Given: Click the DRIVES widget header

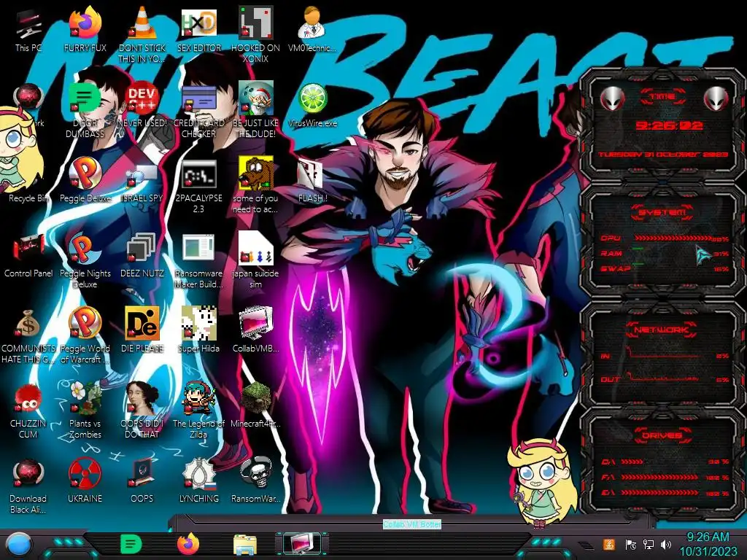Looking at the screenshot, I should (x=662, y=435).
